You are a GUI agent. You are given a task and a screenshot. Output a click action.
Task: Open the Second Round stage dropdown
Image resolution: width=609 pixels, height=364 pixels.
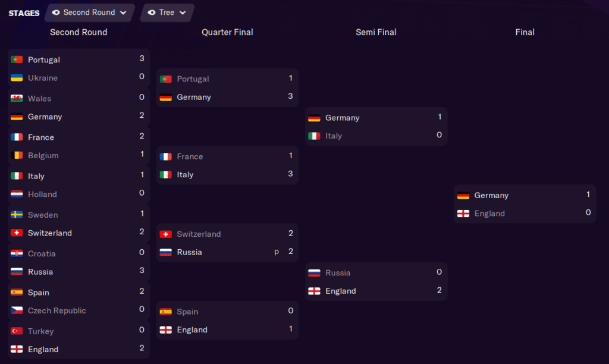[89, 12]
